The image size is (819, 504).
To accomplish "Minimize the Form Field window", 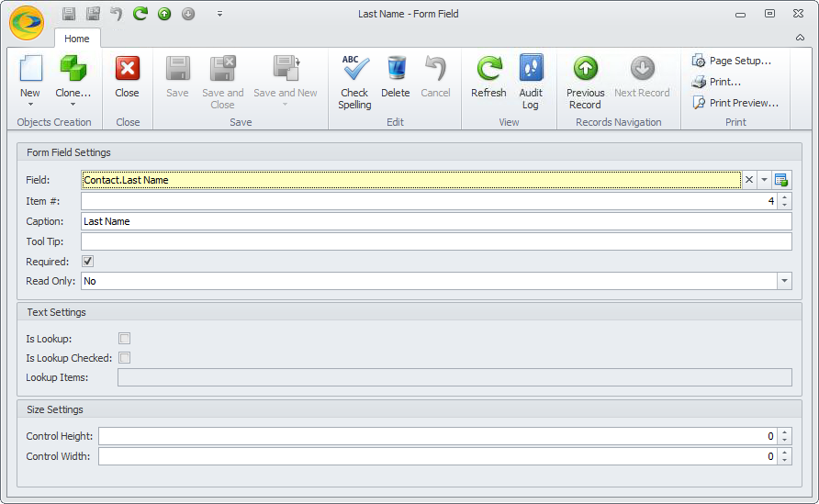I will (x=740, y=14).
